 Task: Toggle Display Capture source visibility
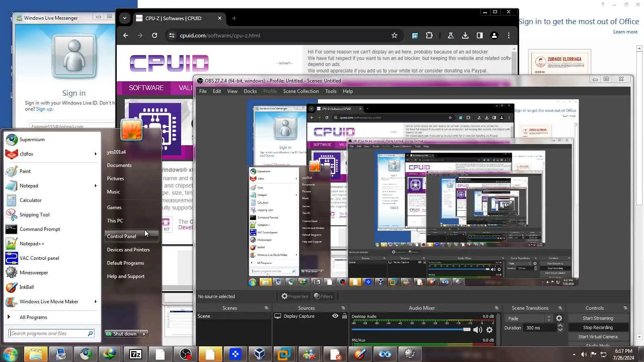coord(335,316)
